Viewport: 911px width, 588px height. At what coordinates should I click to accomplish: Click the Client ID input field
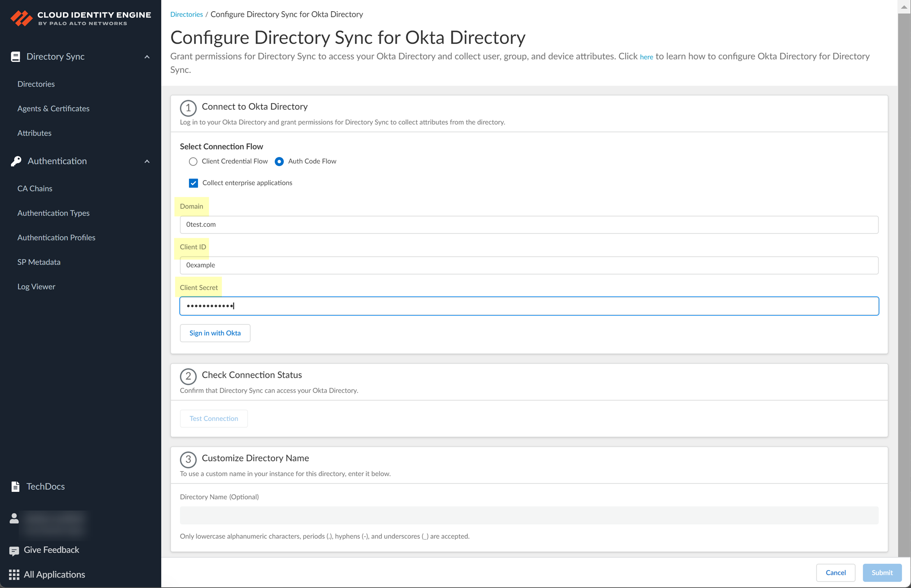coord(529,265)
